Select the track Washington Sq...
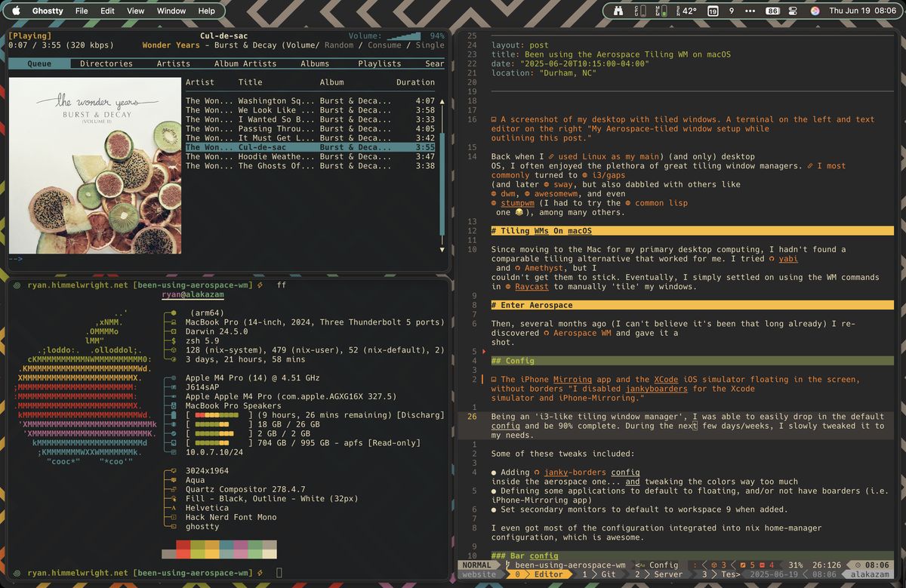This screenshot has width=906, height=588. pyautogui.click(x=310, y=100)
